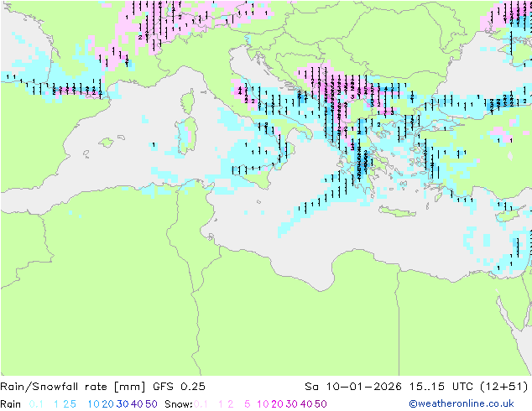This screenshot has height=411, width=532.
Task: Click the weatheronline.co.uk copyright link
Action: 462,403
